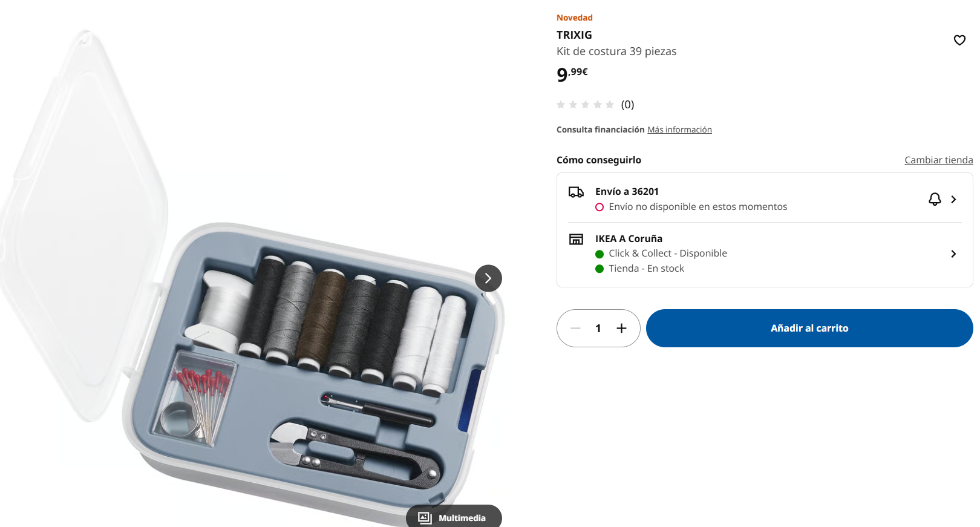Show next product image with arrow
The width and height of the screenshot is (980, 527).
pyautogui.click(x=488, y=278)
